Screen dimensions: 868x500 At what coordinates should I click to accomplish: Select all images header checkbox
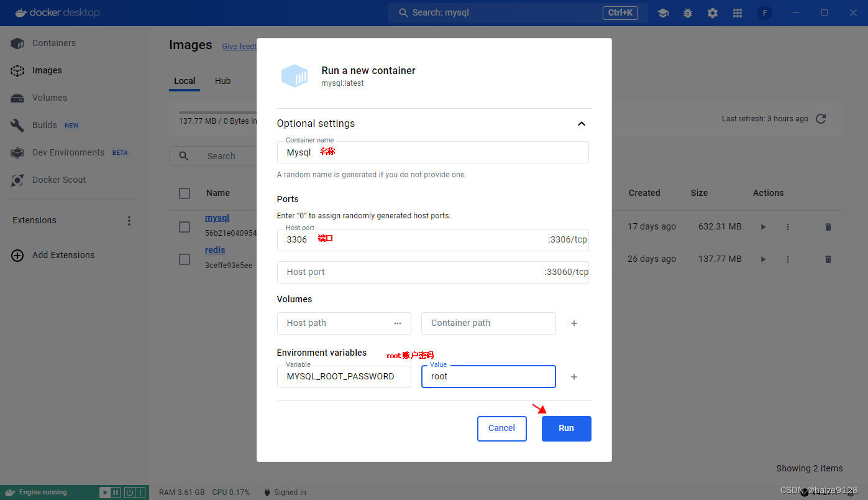pos(185,193)
